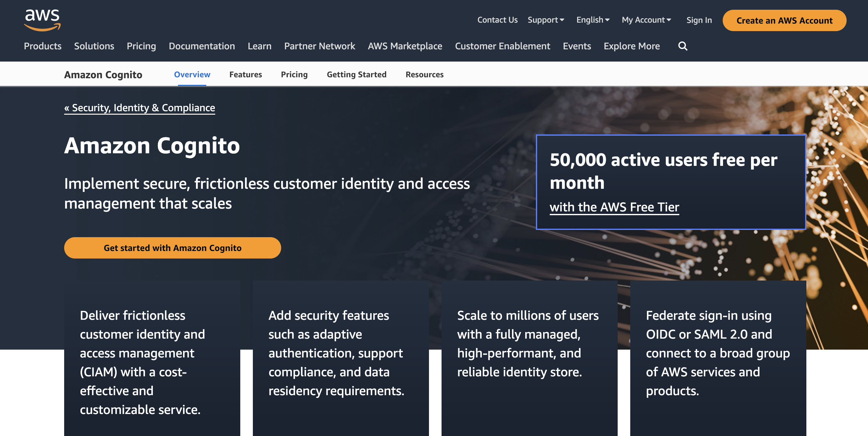Image resolution: width=868 pixels, height=436 pixels.
Task: Open the Resources tab
Action: coord(425,74)
